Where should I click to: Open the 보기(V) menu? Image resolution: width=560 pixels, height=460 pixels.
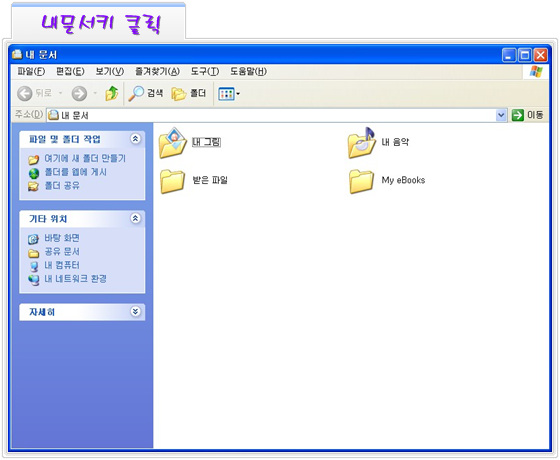pos(110,71)
